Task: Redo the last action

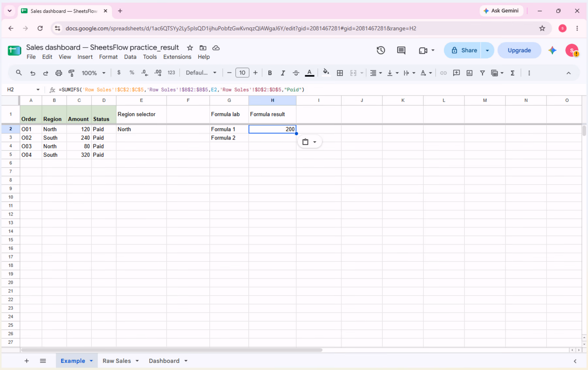Action: coord(46,73)
